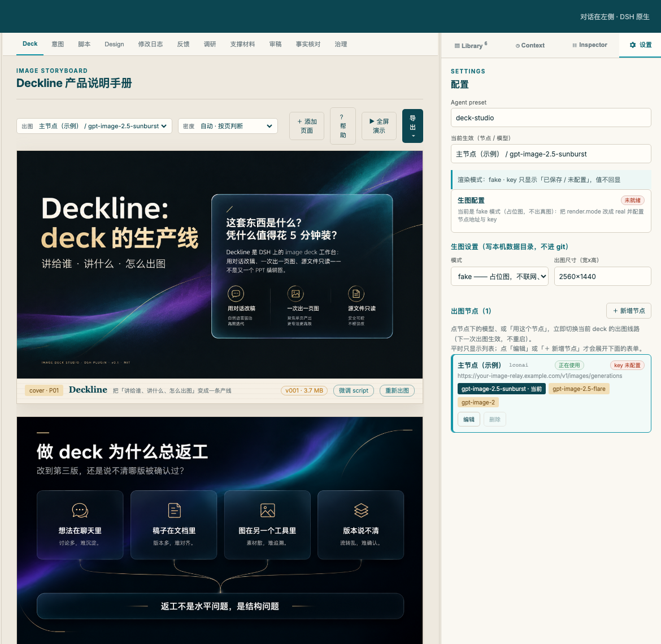Select the 做 deck 为什么总返工 slide

pyautogui.click(x=220, y=530)
